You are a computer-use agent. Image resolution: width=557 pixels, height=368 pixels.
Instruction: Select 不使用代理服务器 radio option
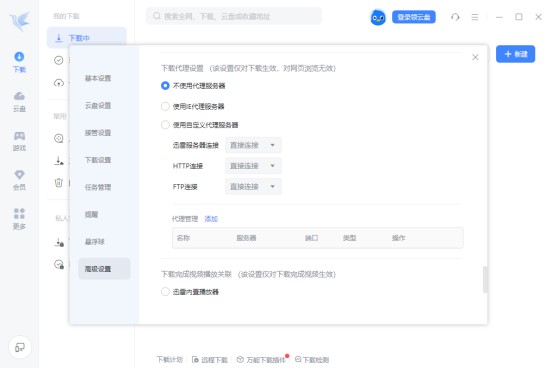165,86
